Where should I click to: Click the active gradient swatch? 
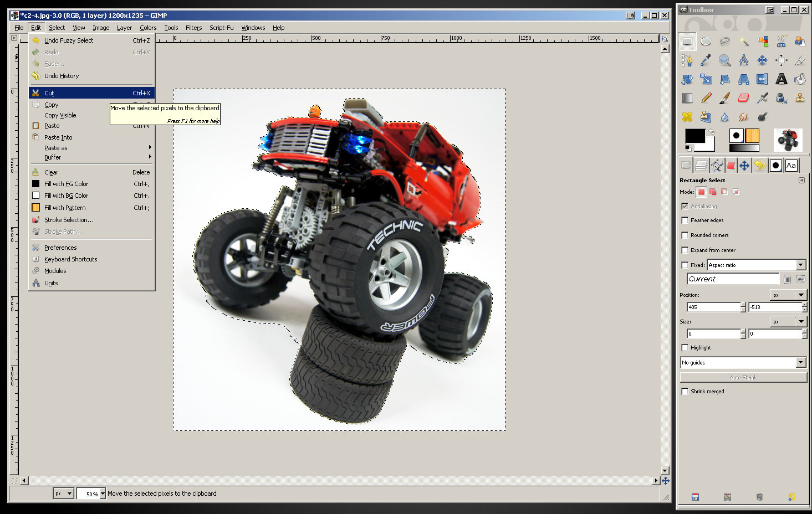click(744, 148)
